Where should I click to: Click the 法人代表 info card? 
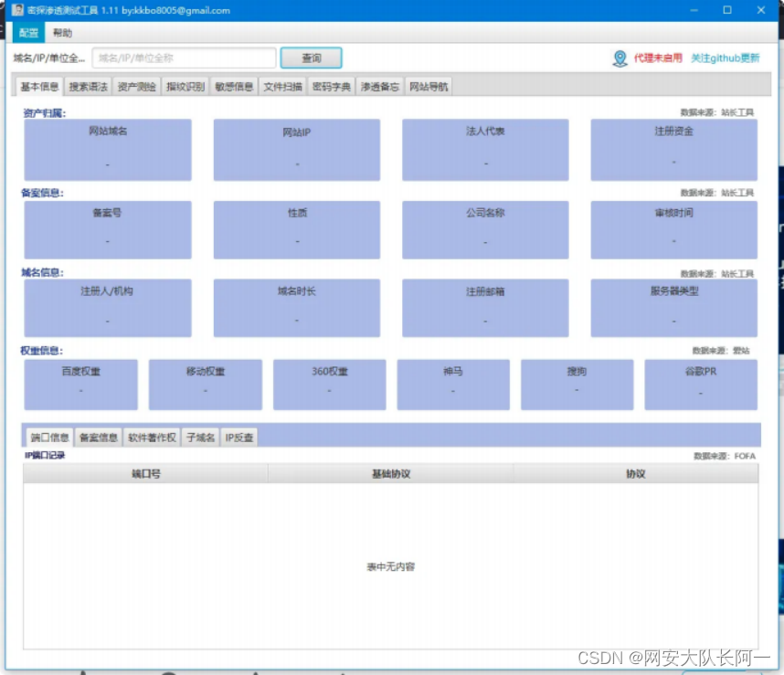point(485,150)
